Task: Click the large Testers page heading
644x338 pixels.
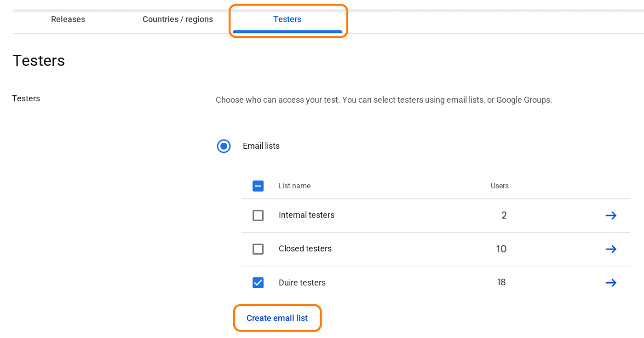Action: (39, 61)
